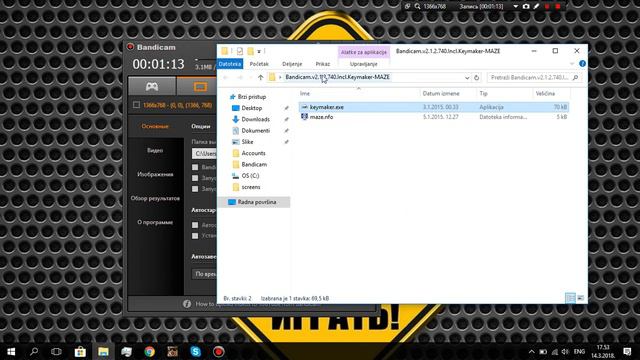Open the Deljenje ribbon tab

coord(292,64)
